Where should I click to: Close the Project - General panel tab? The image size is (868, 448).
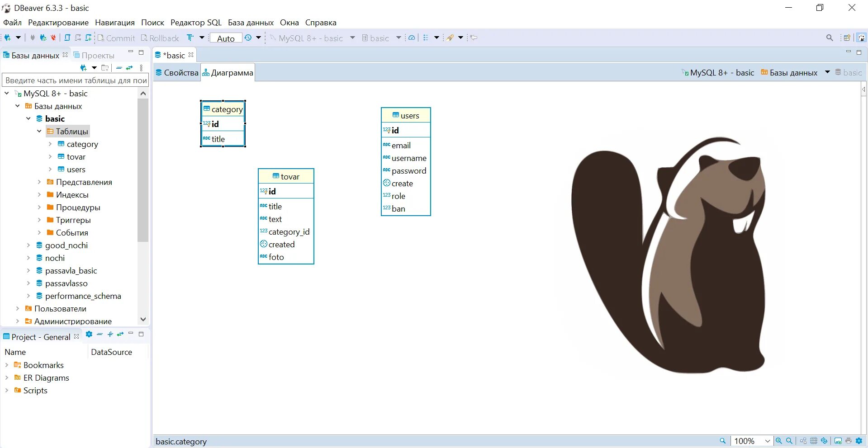point(76,336)
